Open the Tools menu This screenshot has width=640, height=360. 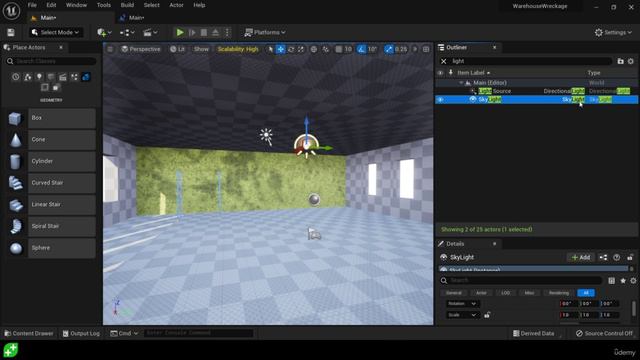pyautogui.click(x=104, y=5)
